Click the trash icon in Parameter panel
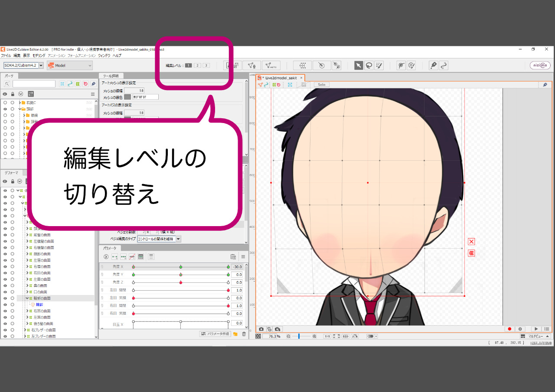Image resolution: width=555 pixels, height=392 pixels. pos(244,334)
